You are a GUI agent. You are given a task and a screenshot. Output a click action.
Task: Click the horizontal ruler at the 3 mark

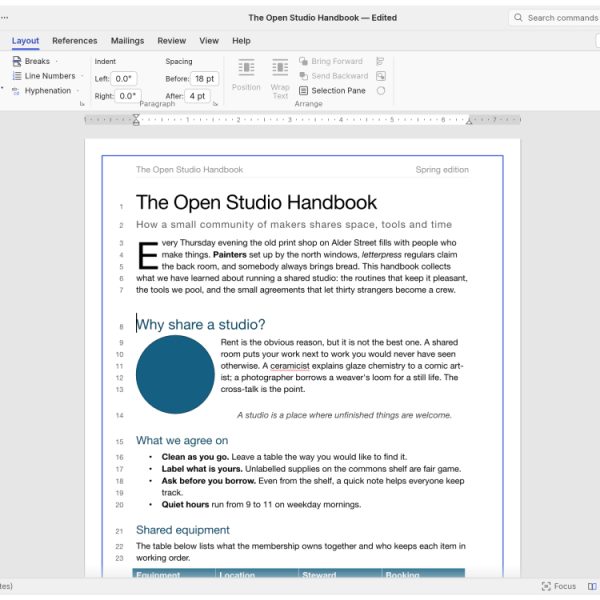click(290, 120)
